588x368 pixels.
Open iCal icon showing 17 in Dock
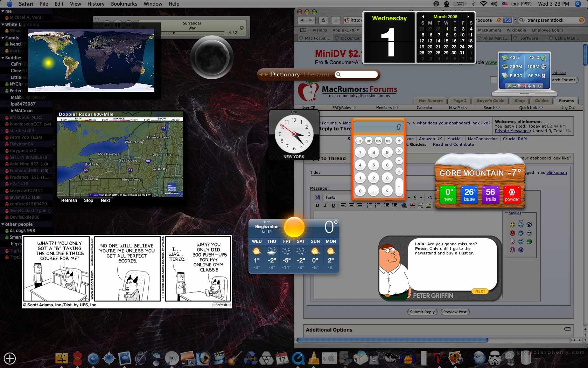pos(282,358)
